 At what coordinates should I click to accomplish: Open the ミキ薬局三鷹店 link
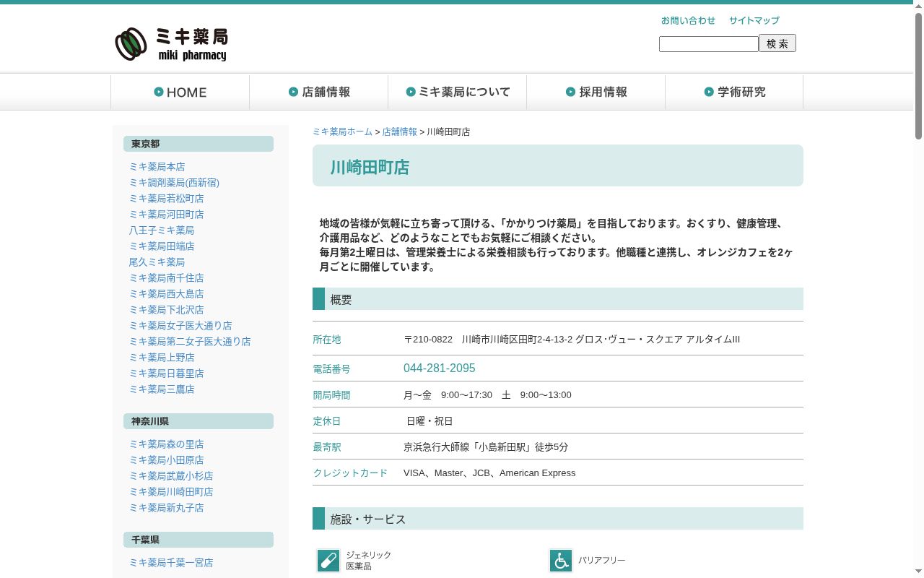click(162, 389)
